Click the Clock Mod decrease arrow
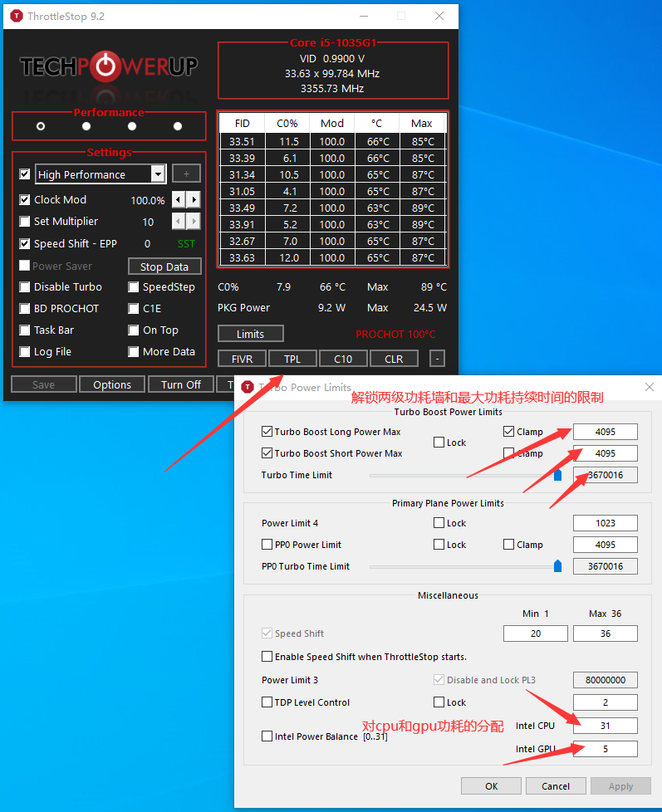 (x=179, y=199)
